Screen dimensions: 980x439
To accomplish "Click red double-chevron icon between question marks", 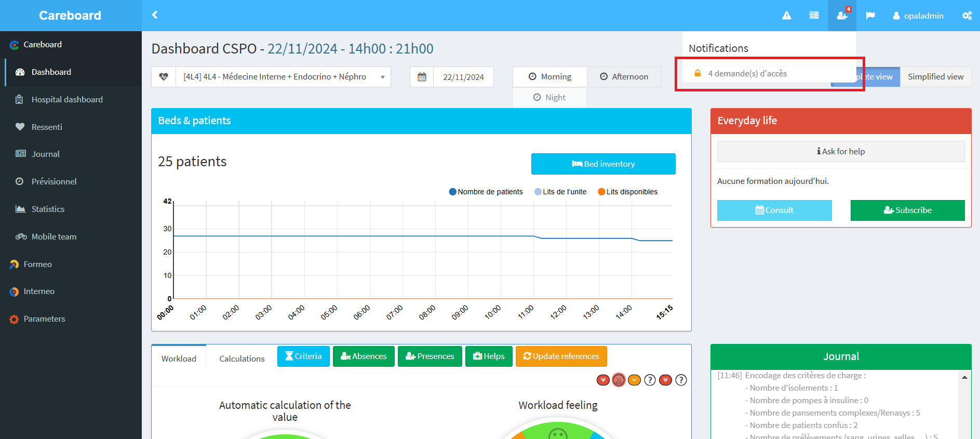I will pyautogui.click(x=665, y=380).
